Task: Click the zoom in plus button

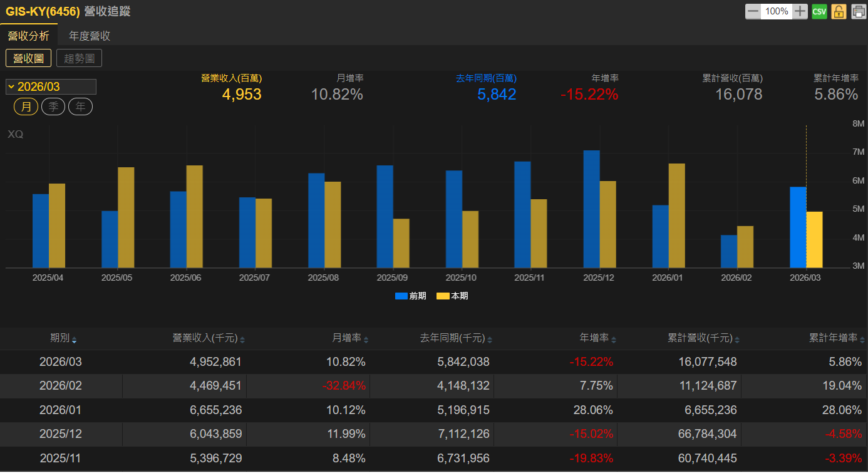Action: click(x=800, y=11)
